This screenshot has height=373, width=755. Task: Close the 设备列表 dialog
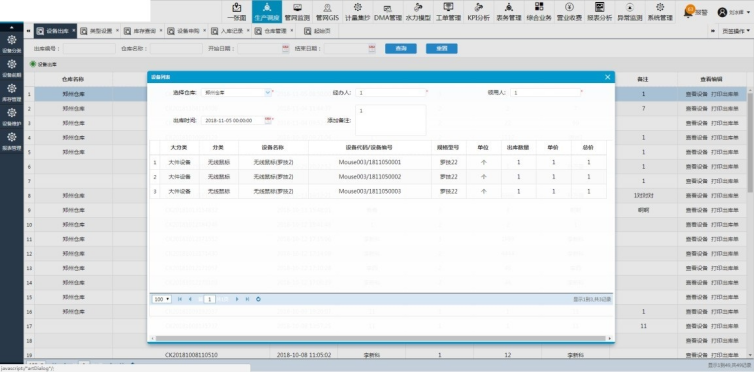pyautogui.click(x=608, y=77)
